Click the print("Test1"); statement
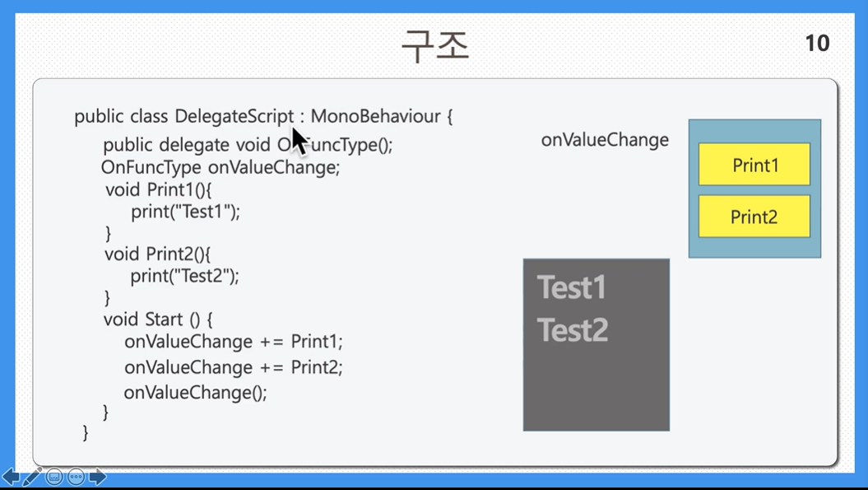The width and height of the screenshot is (868, 490). 185,212
